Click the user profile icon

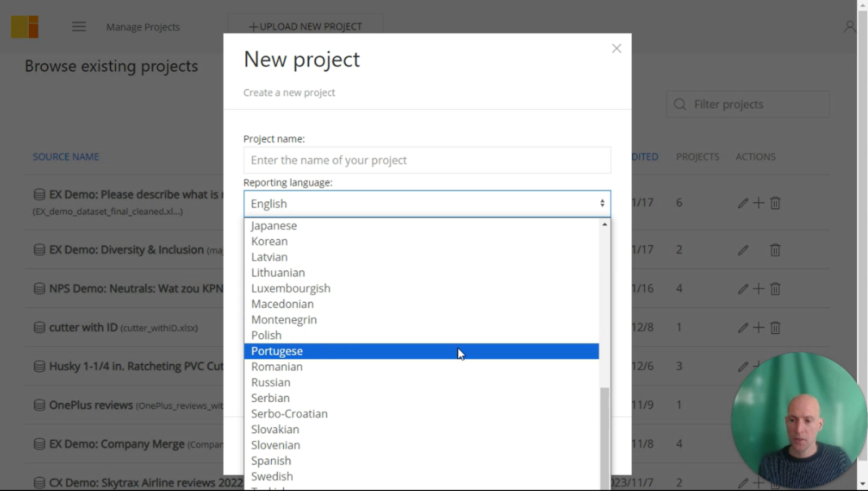pos(849,26)
